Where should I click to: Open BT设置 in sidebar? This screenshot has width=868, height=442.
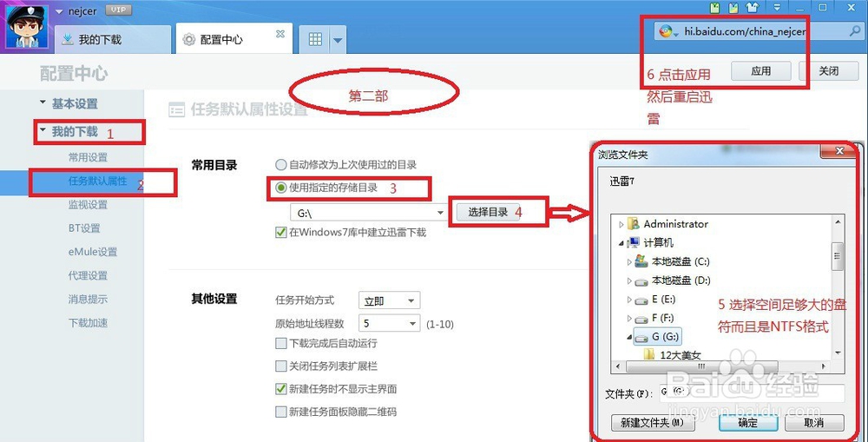click(84, 228)
